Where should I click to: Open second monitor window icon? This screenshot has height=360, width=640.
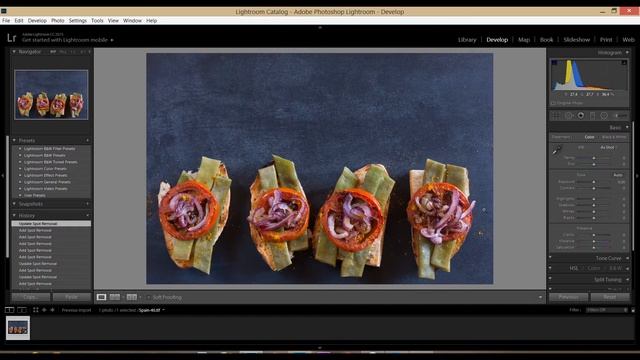(x=22, y=310)
